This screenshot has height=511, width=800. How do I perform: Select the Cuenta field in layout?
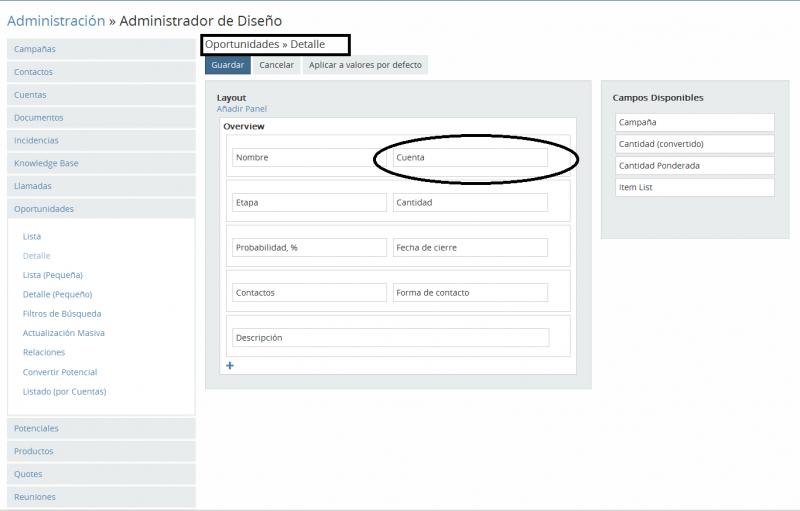(x=470, y=158)
